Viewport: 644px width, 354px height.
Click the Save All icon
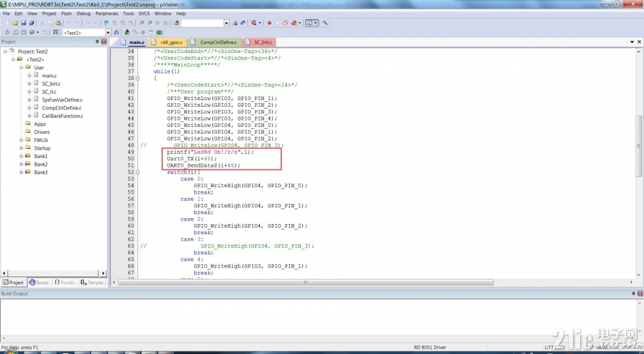click(x=31, y=23)
